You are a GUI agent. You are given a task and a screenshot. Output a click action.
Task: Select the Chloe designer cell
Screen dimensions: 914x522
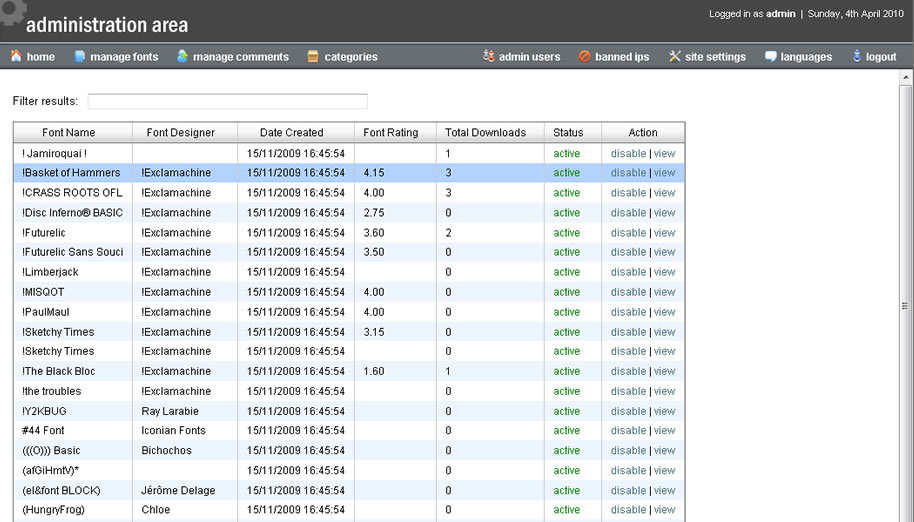185,509
